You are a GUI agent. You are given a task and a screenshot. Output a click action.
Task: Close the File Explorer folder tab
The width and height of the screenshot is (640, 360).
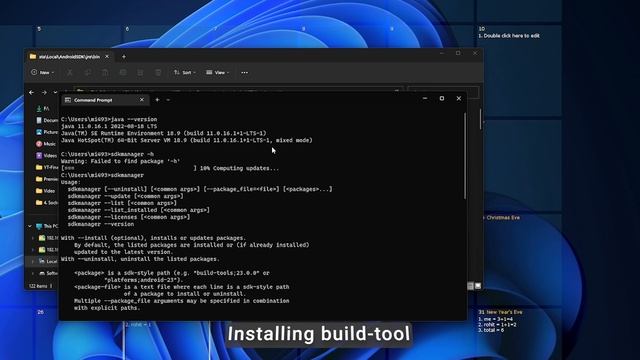pyautogui.click(x=107, y=56)
